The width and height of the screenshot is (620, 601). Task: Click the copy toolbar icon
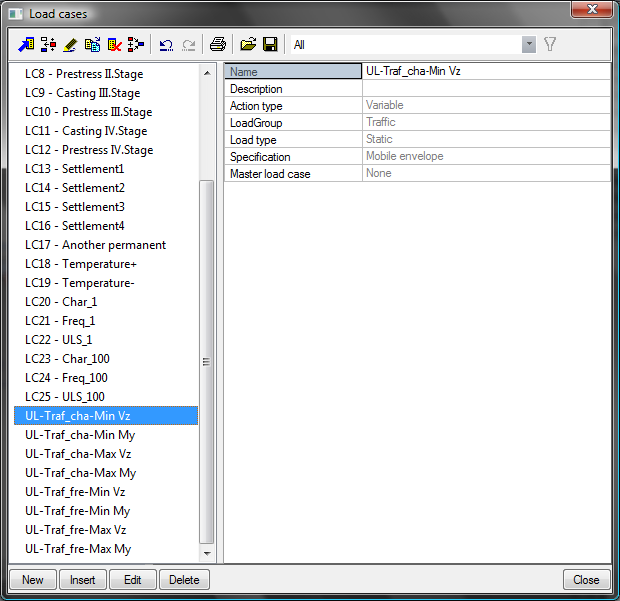[x=93, y=45]
